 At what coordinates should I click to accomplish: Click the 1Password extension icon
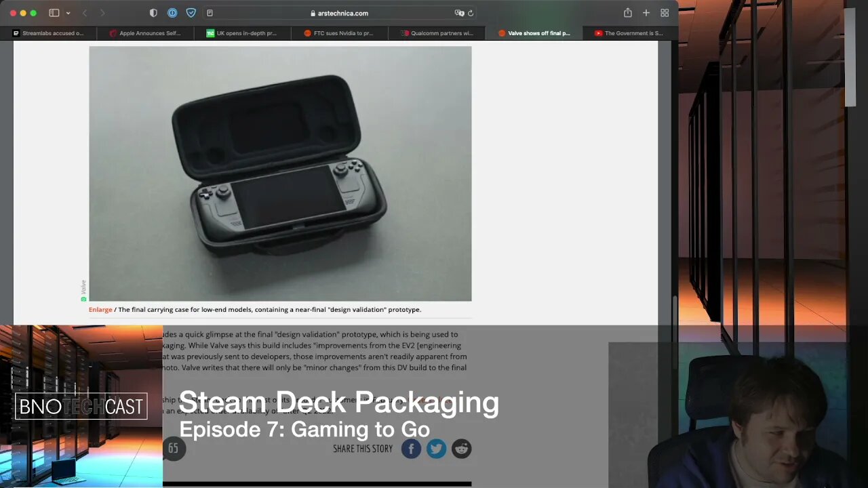172,13
